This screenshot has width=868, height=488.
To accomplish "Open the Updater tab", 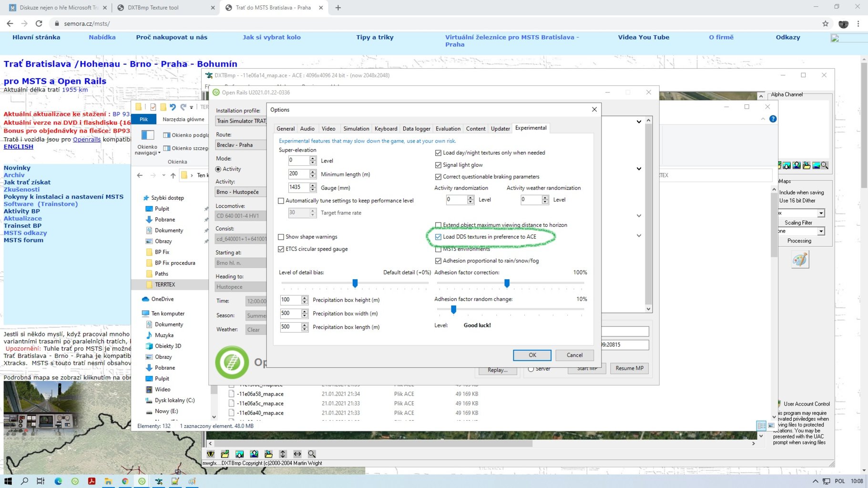I will tap(500, 129).
